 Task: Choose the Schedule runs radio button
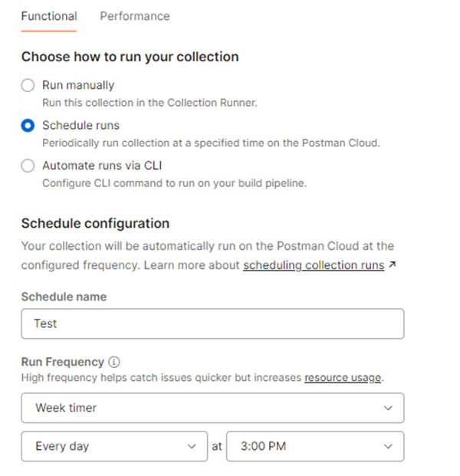coord(28,125)
